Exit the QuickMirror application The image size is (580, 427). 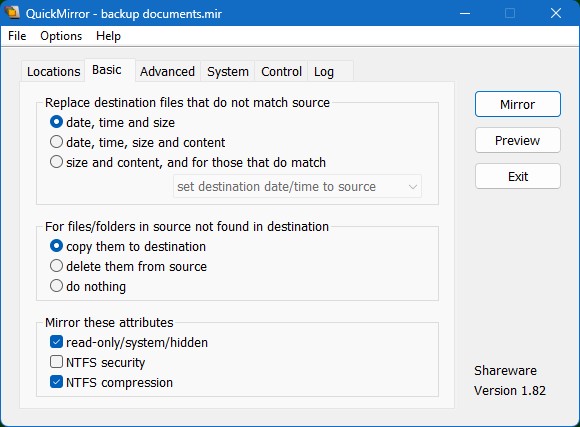coord(517,176)
